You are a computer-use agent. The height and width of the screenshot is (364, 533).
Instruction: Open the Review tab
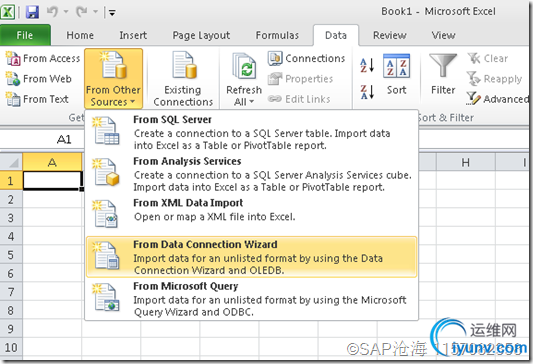(x=390, y=35)
